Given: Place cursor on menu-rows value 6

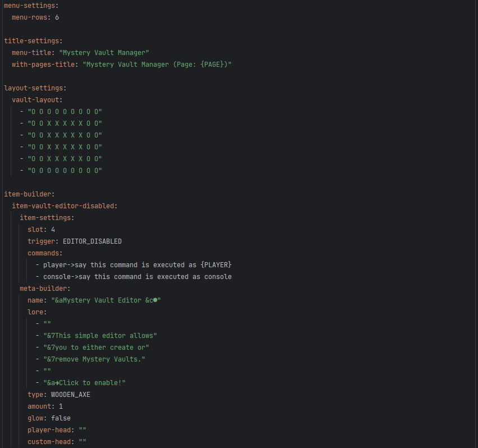Looking at the screenshot, I should [57, 17].
